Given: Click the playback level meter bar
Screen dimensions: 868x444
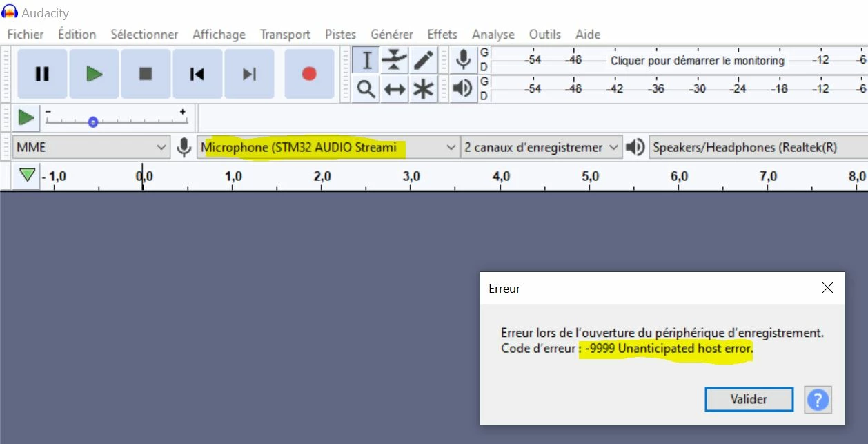Looking at the screenshot, I should (x=679, y=88).
